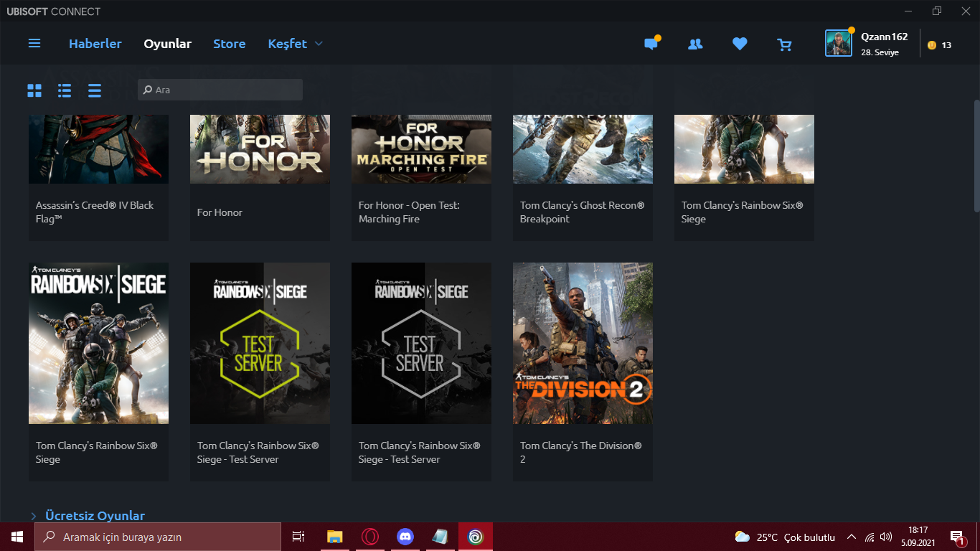Image resolution: width=980 pixels, height=551 pixels.
Task: Expand the Ücretsiz Oyunlar section
Action: click(x=34, y=516)
